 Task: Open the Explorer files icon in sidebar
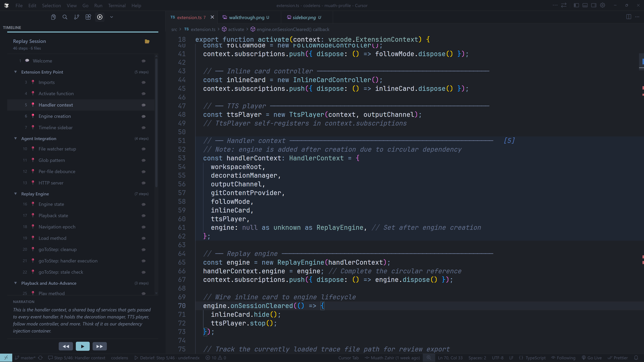tap(53, 17)
